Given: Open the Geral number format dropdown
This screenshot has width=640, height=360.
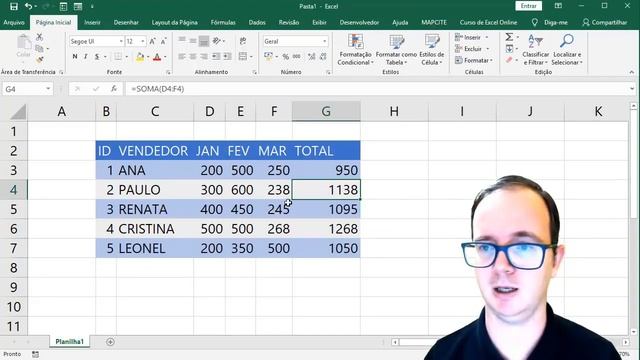Looking at the screenshot, I should pyautogui.click(x=324, y=41).
